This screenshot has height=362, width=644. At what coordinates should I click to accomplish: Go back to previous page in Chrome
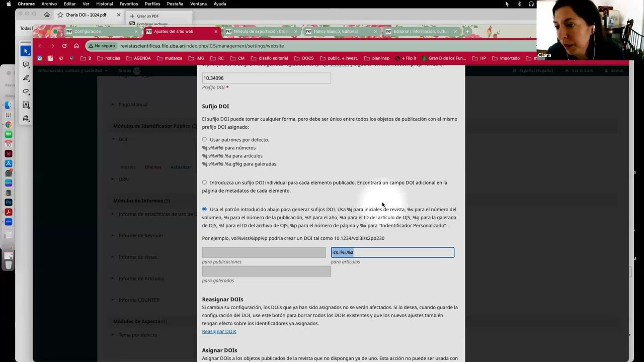coord(41,46)
